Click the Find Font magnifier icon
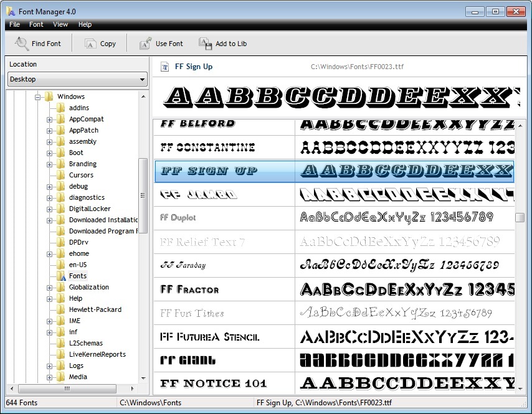Viewport: 532px width, 414px height. 22,44
